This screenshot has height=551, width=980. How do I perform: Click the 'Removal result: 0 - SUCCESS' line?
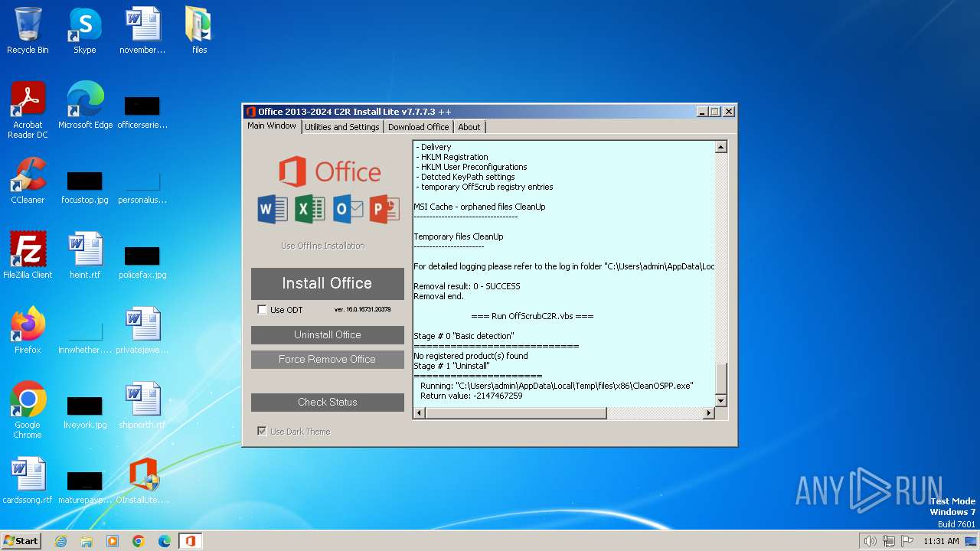[x=467, y=286]
